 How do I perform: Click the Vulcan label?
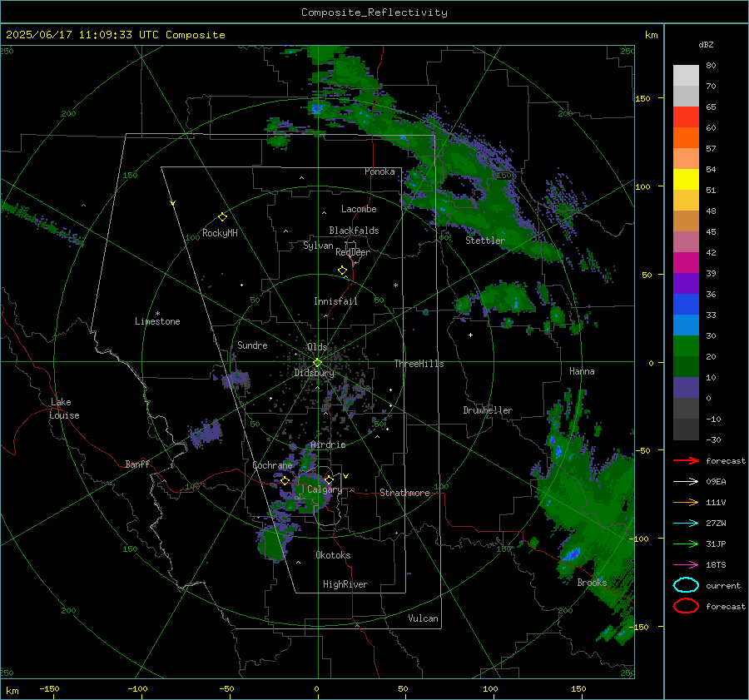click(x=423, y=618)
